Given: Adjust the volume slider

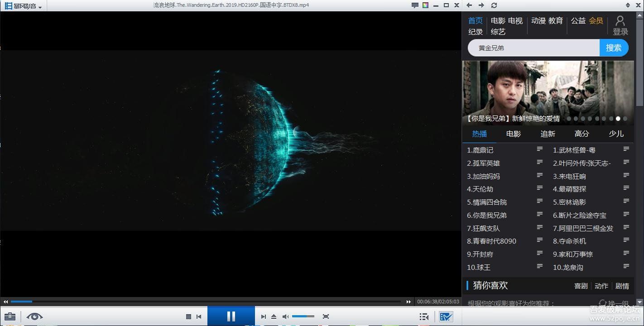Looking at the screenshot, I should pos(303,316).
